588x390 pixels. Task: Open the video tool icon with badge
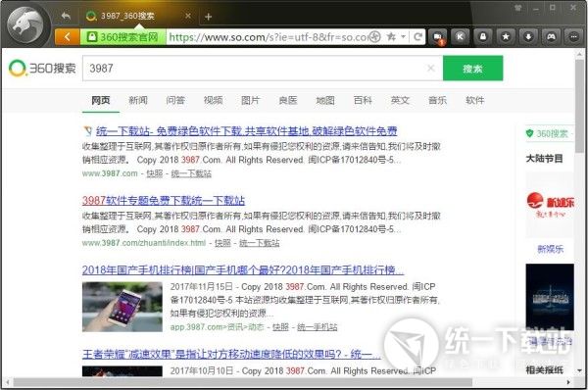(x=438, y=37)
